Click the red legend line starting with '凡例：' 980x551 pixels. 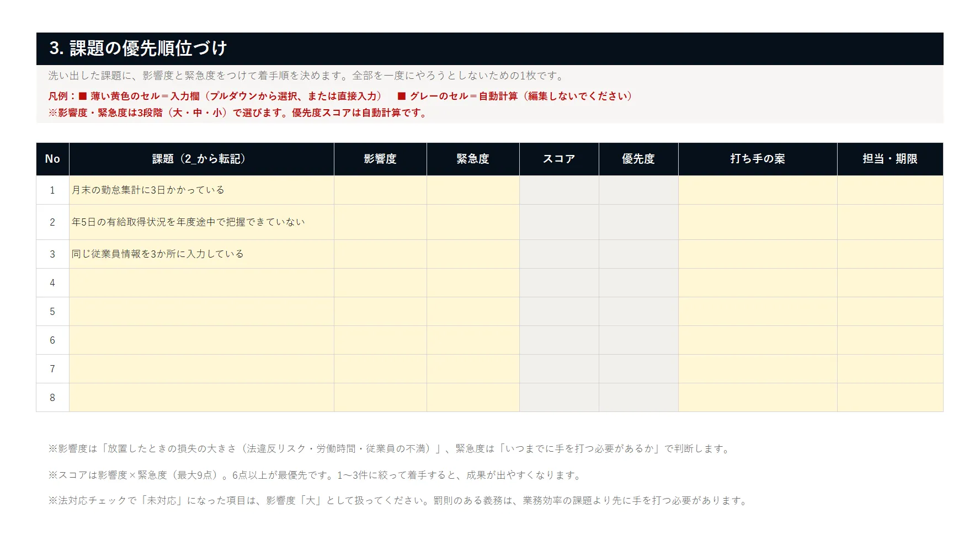click(x=340, y=96)
